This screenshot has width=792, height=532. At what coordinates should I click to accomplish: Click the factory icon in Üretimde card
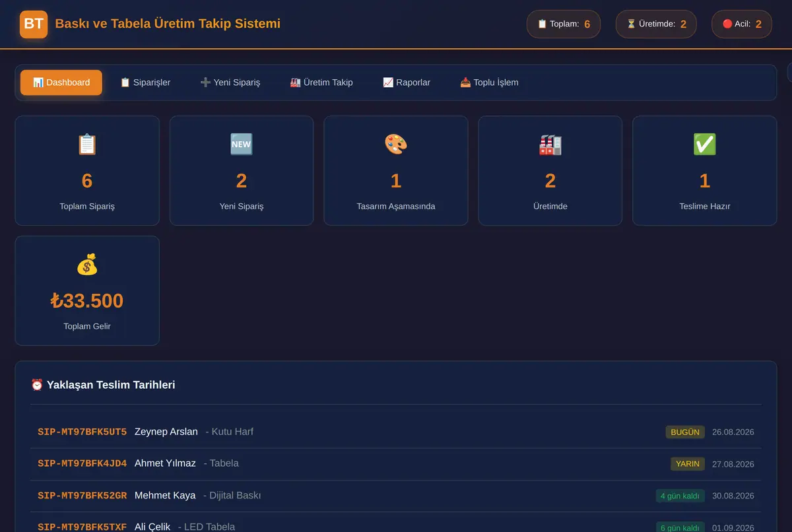[550, 145]
